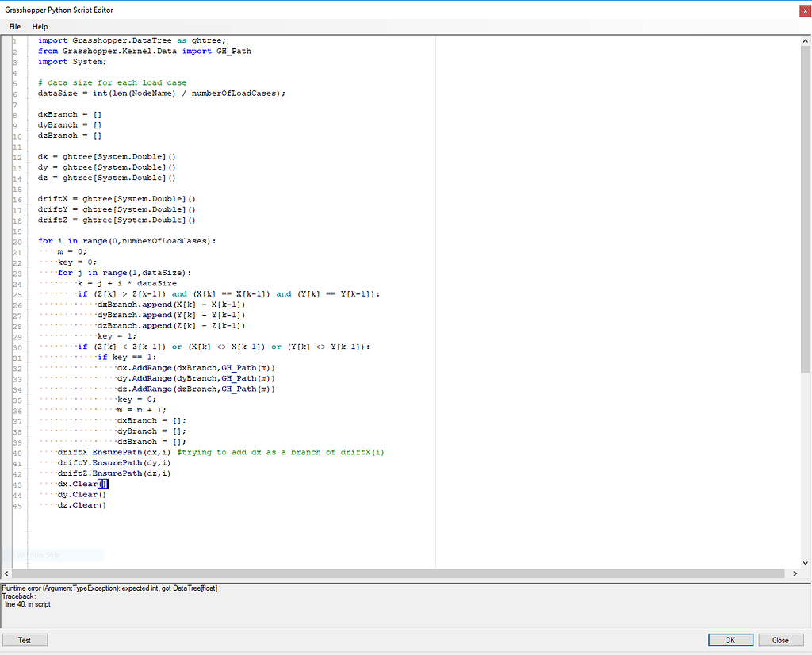Click the vertical scrollbar down arrow

[805, 565]
